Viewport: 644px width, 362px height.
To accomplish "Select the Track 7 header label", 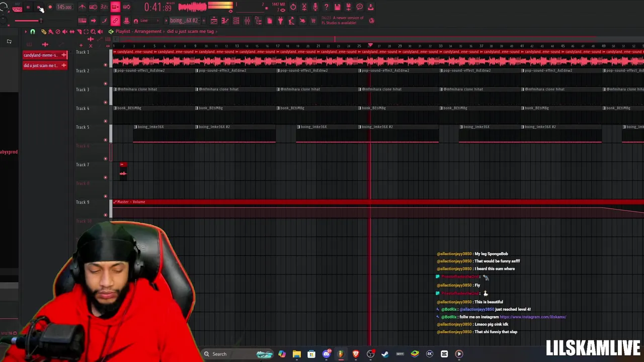I will [83, 164].
